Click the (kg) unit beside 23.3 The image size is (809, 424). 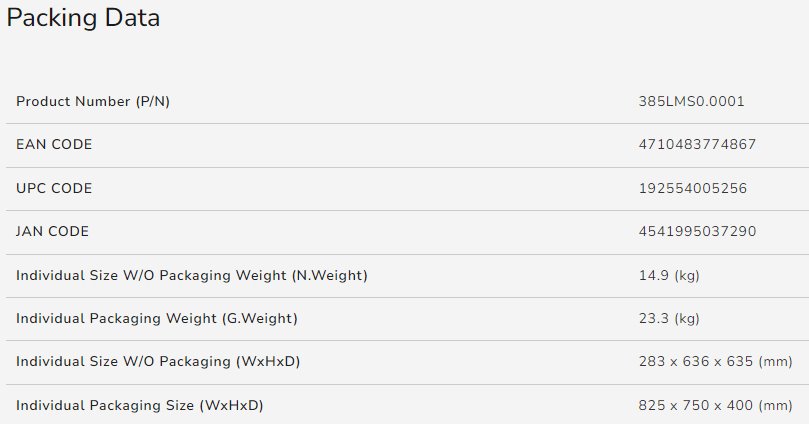pos(686,318)
